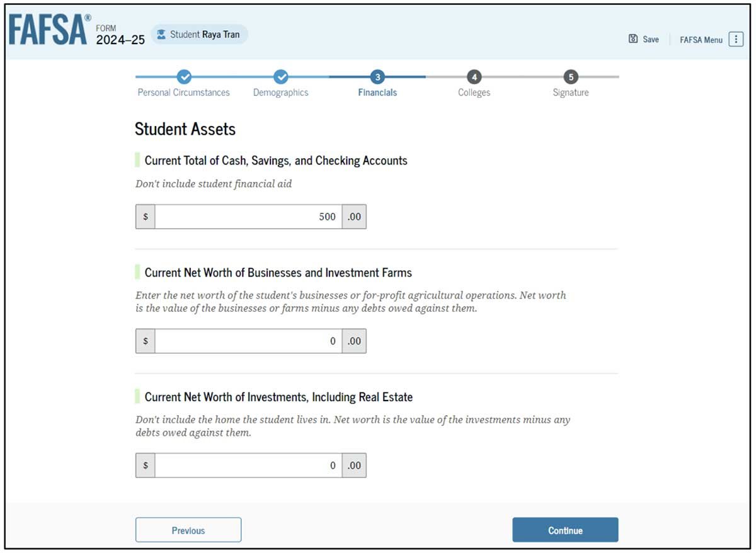Click the Continue button
Viewport: 756px width, 553px height.
(x=565, y=530)
